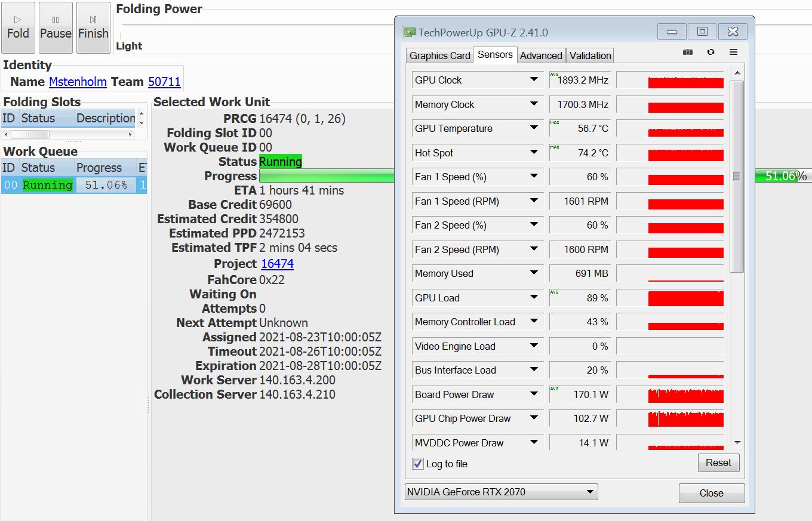
Task: Click the Finish button in Folding@home
Action: tap(93, 27)
